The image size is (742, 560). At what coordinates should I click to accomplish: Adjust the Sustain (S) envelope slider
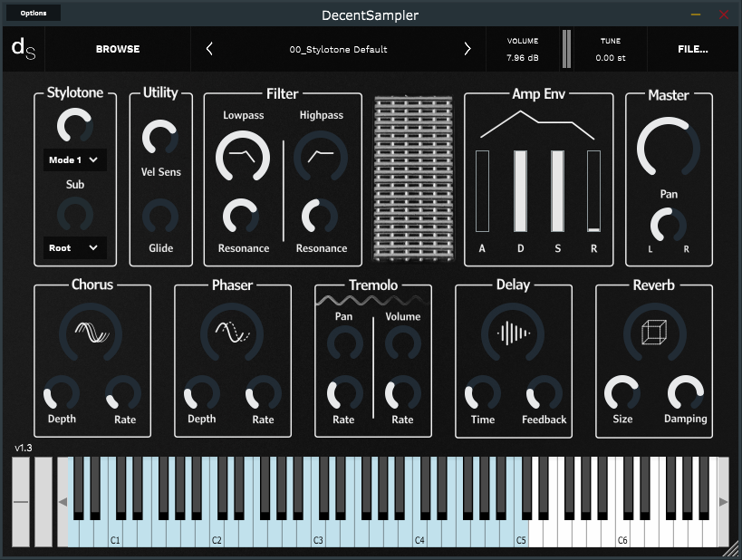point(557,191)
